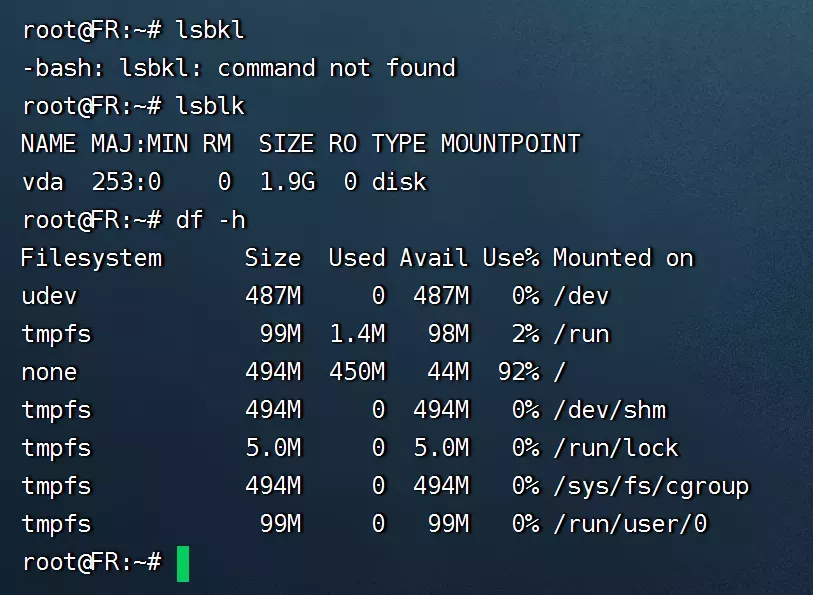Click the 1.9G disk size value
The width and height of the screenshot is (813, 595).
(x=287, y=182)
